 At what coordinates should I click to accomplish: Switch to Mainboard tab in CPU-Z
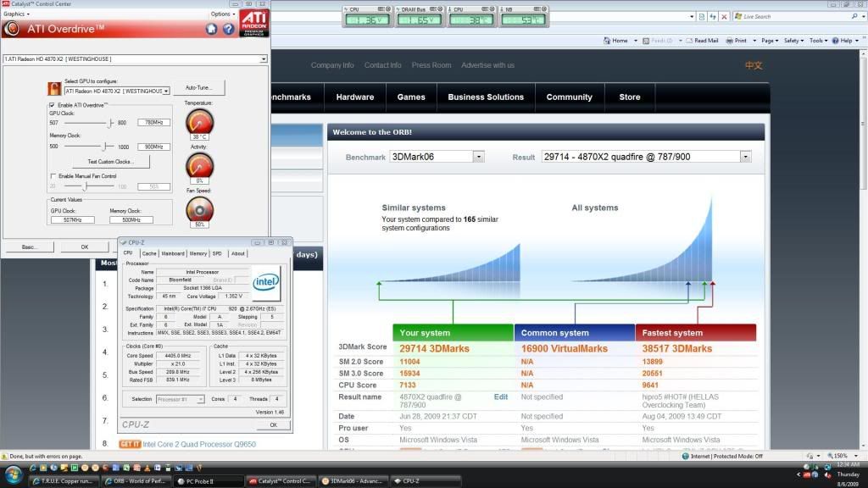pyautogui.click(x=173, y=253)
